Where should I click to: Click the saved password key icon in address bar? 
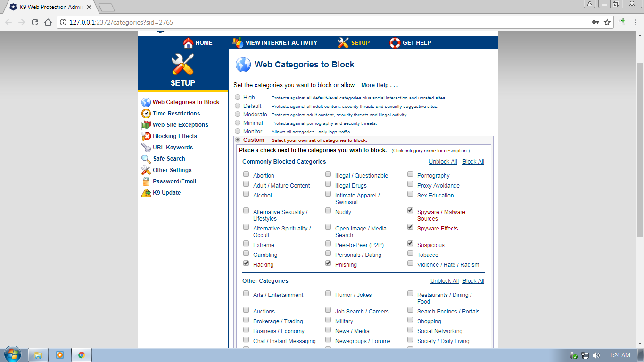(x=595, y=22)
